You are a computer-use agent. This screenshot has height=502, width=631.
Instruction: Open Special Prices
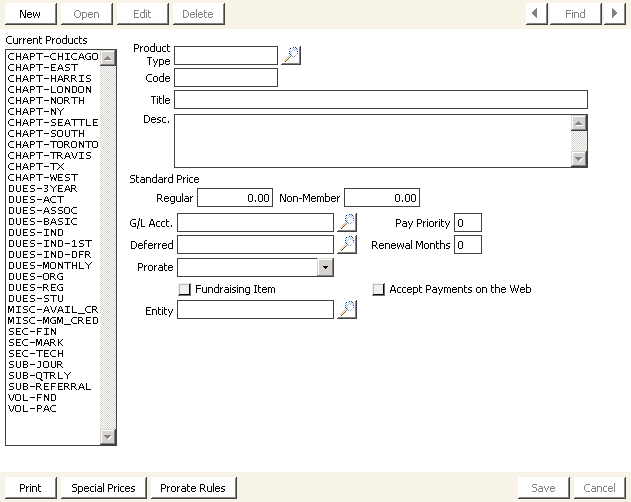[x=103, y=488]
